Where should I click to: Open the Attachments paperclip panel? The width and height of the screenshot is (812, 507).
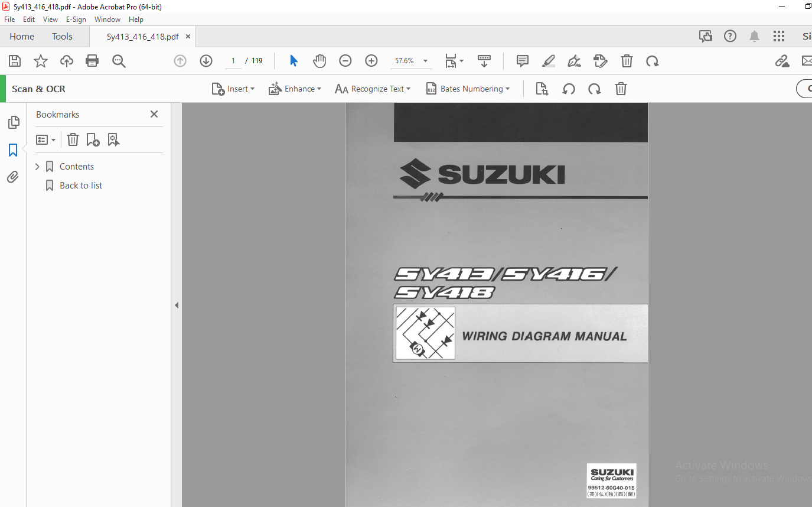(x=13, y=177)
